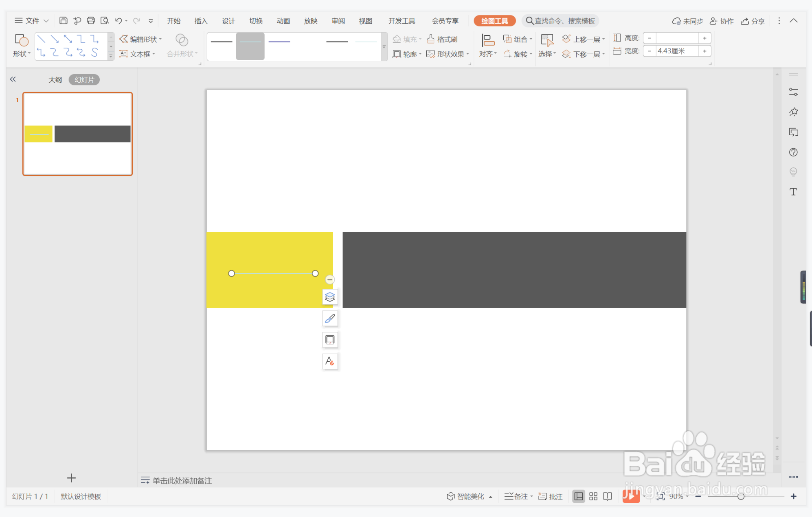The image size is (812, 517).
Task: Open the right sidebar help question icon
Action: pyautogui.click(x=793, y=152)
